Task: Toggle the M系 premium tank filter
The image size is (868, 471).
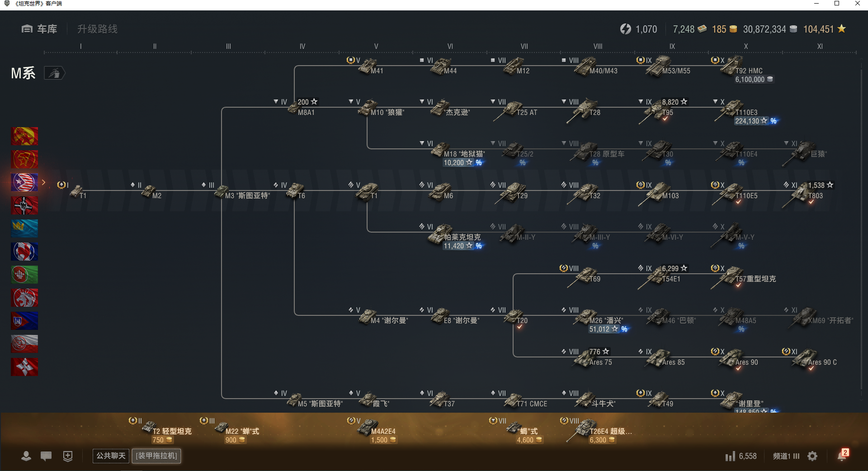Action: [55, 73]
